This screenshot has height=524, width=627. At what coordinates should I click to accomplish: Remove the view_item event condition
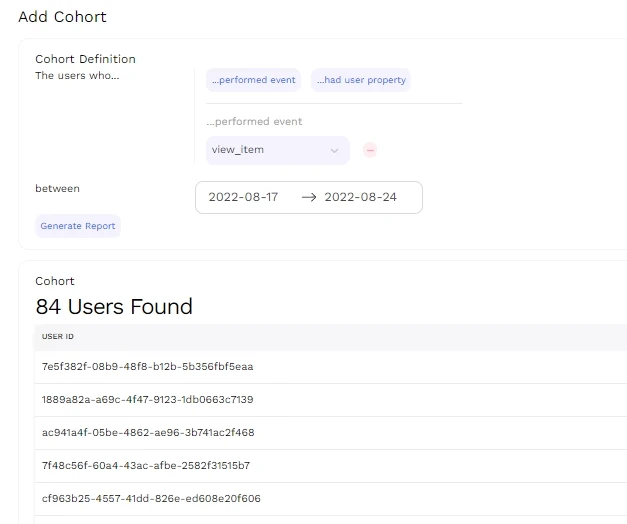pos(370,150)
